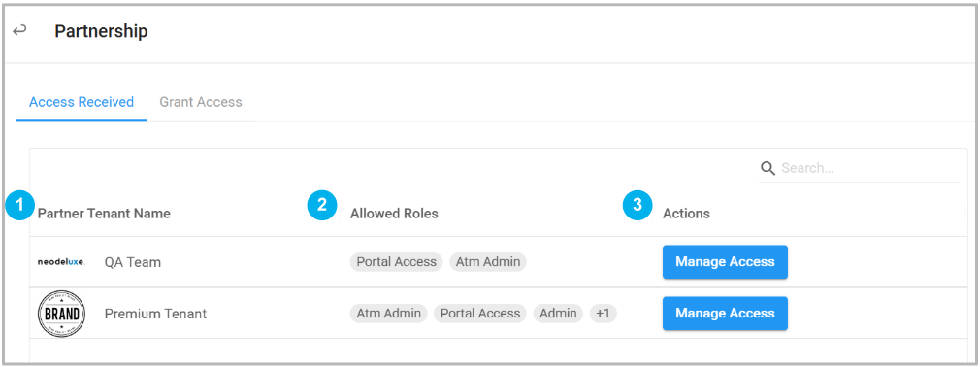
Task: Click QA Team's Portal Access role chip
Action: pos(396,262)
